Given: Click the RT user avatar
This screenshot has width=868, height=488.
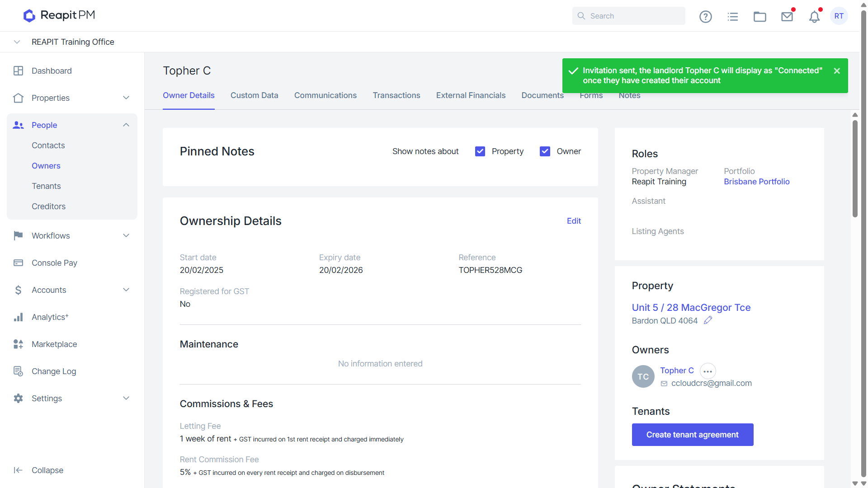Looking at the screenshot, I should 839,16.
